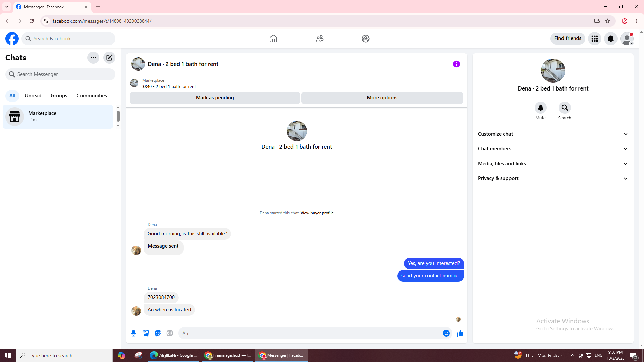Click the chat list scrollbar thumb
The image size is (644, 362).
(x=118, y=116)
